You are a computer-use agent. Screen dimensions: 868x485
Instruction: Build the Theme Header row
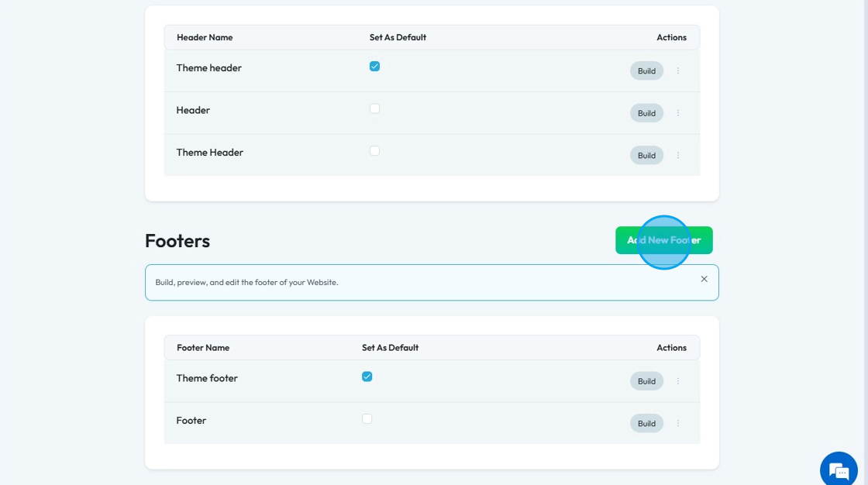point(646,156)
